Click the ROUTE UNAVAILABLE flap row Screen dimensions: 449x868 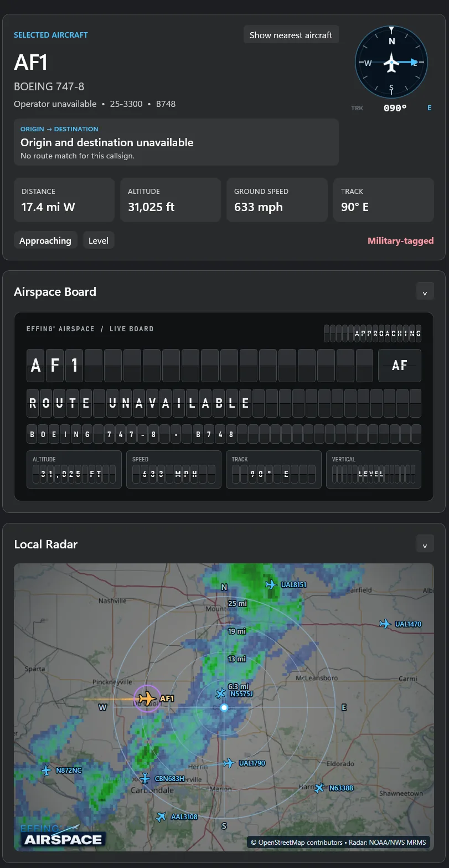pyautogui.click(x=224, y=403)
